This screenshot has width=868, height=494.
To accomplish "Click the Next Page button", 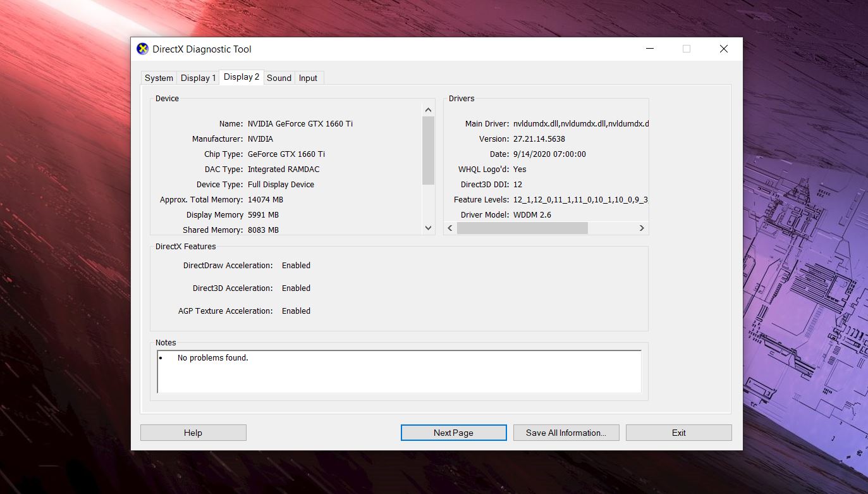I will coord(453,433).
